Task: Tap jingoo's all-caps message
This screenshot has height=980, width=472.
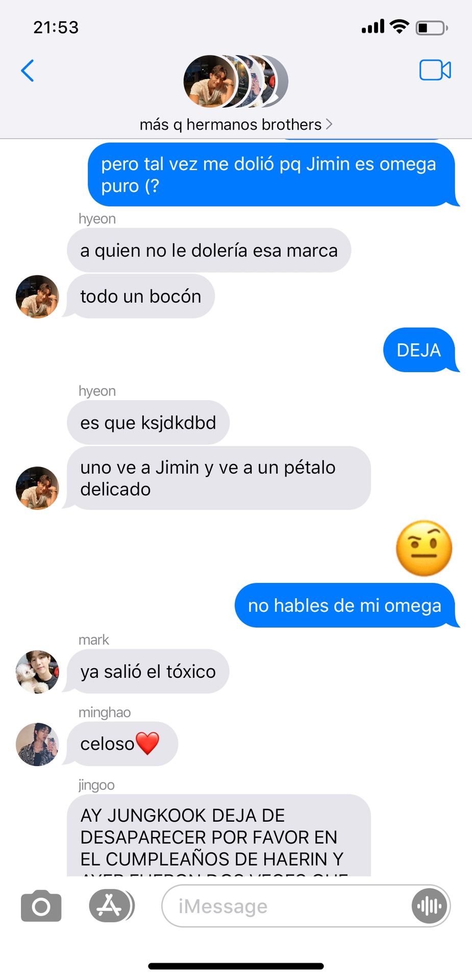Action: tap(219, 836)
